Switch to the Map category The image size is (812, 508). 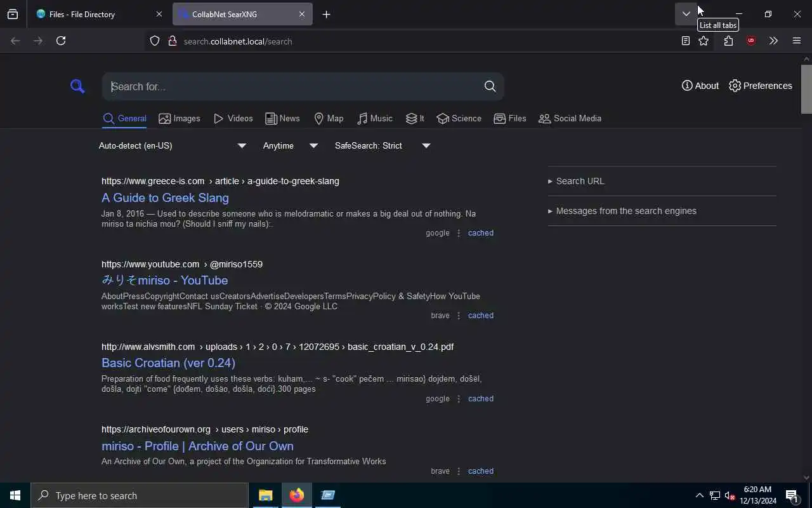pos(329,118)
